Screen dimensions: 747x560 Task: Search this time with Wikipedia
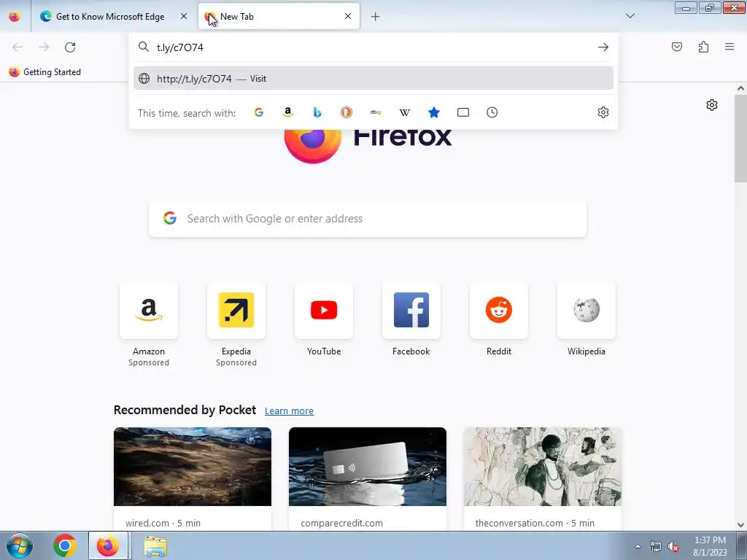[x=404, y=112]
